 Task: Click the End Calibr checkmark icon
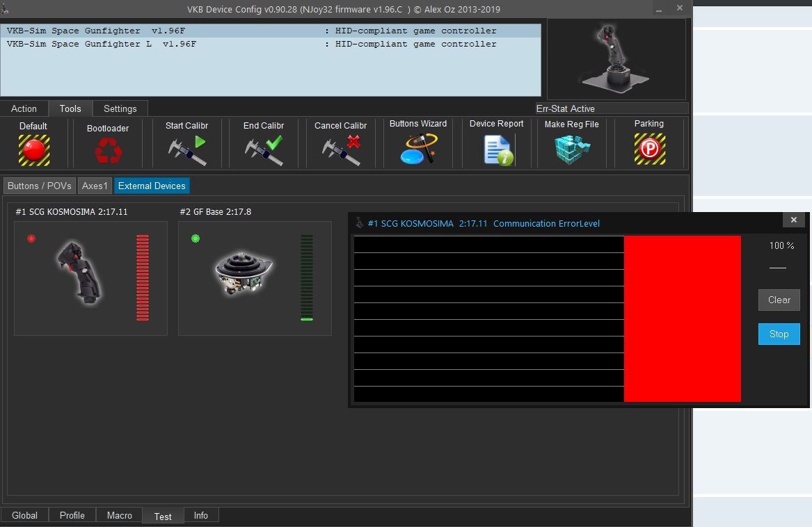tap(264, 149)
